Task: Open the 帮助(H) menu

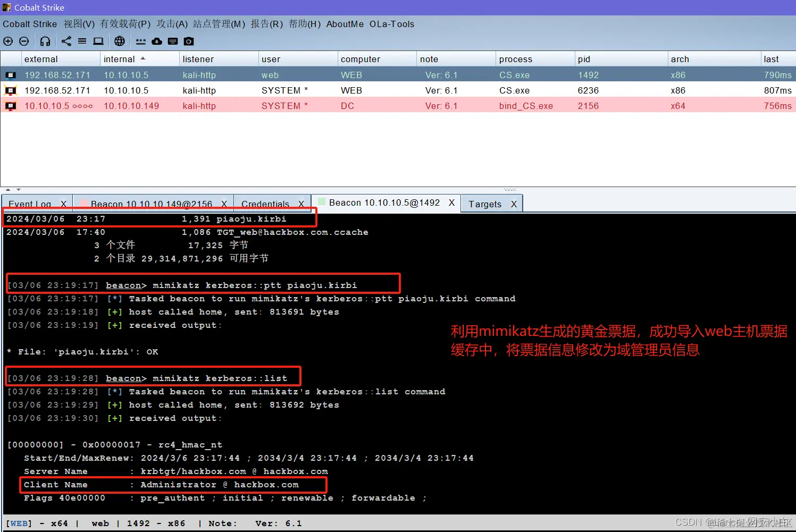Action: click(x=305, y=24)
